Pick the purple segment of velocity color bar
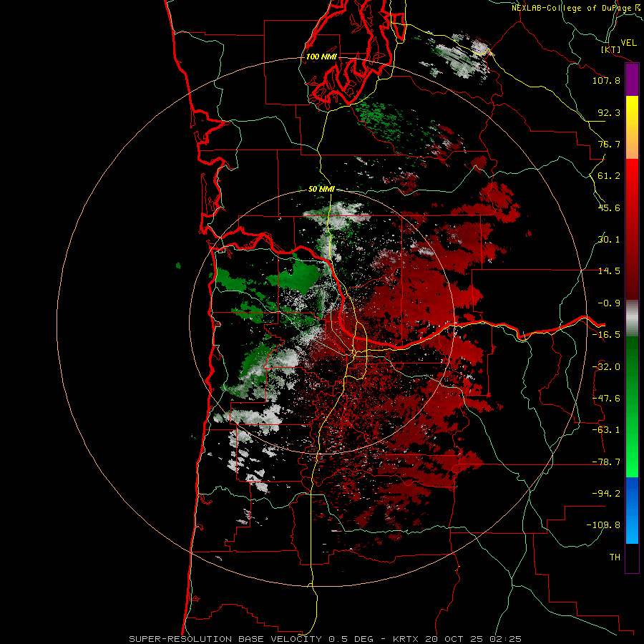 point(632,80)
